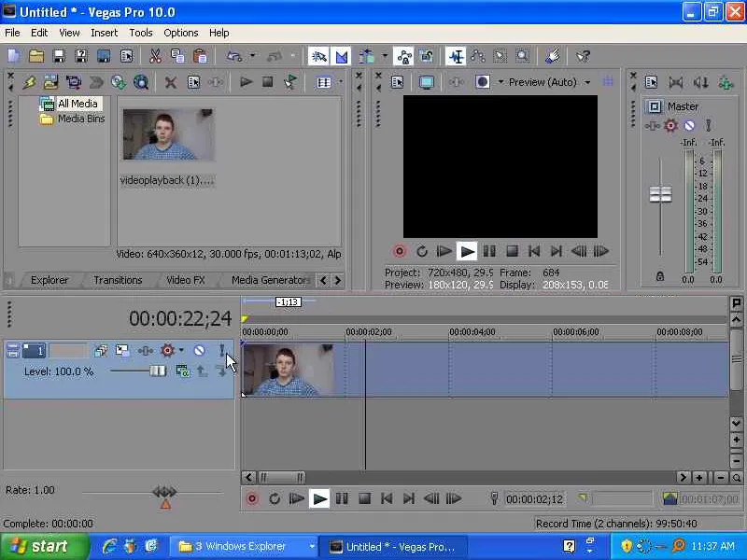The height and width of the screenshot is (560, 747).
Task: Select the Envelope Edit tool
Action: 478,56
